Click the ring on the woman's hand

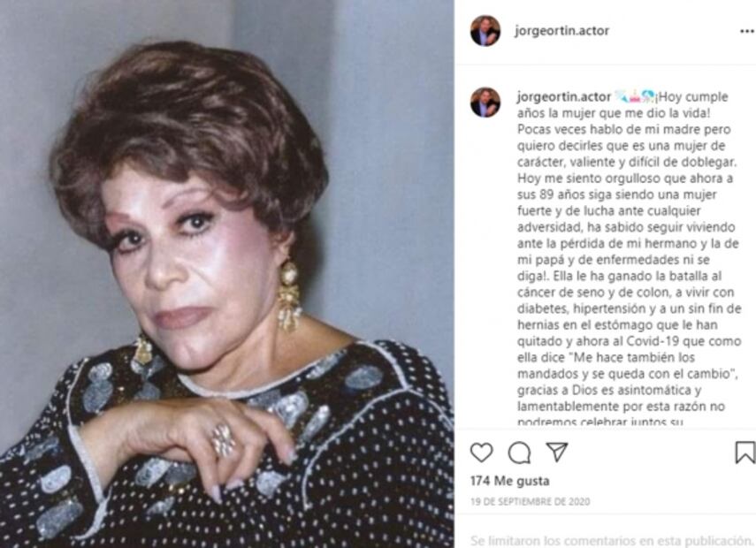click(x=223, y=439)
